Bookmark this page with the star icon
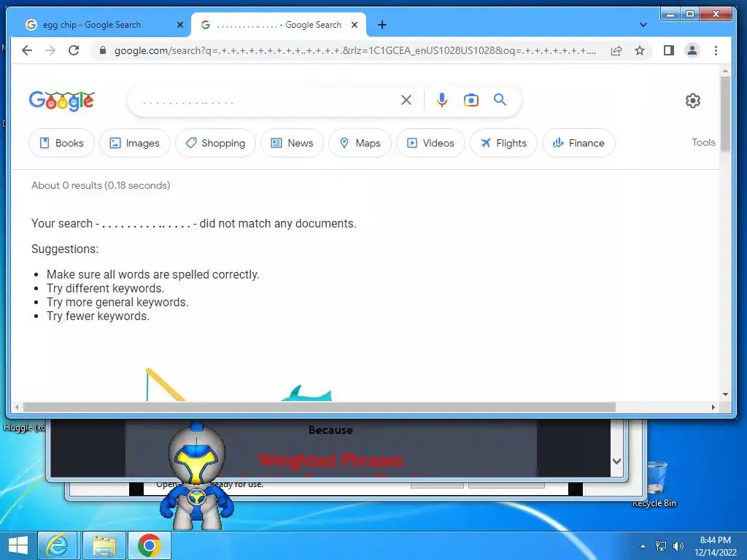This screenshot has width=747, height=560. click(639, 50)
